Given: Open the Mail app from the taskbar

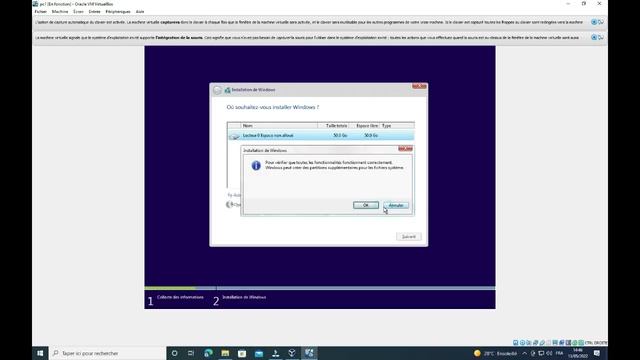Looking at the screenshot, I should click(x=259, y=353).
